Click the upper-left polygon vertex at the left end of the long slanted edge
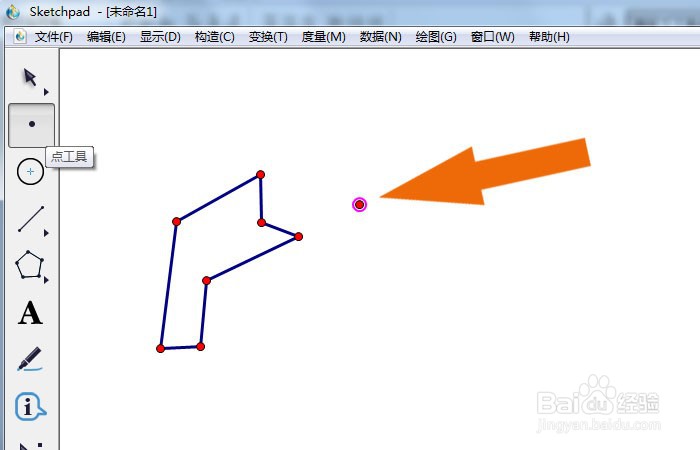The height and width of the screenshot is (450, 700). pos(176,221)
